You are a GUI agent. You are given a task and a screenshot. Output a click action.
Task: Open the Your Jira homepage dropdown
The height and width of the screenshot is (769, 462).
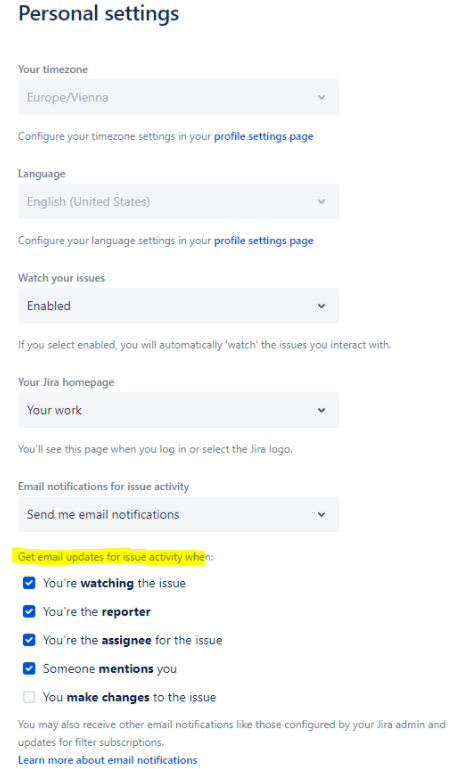(179, 410)
